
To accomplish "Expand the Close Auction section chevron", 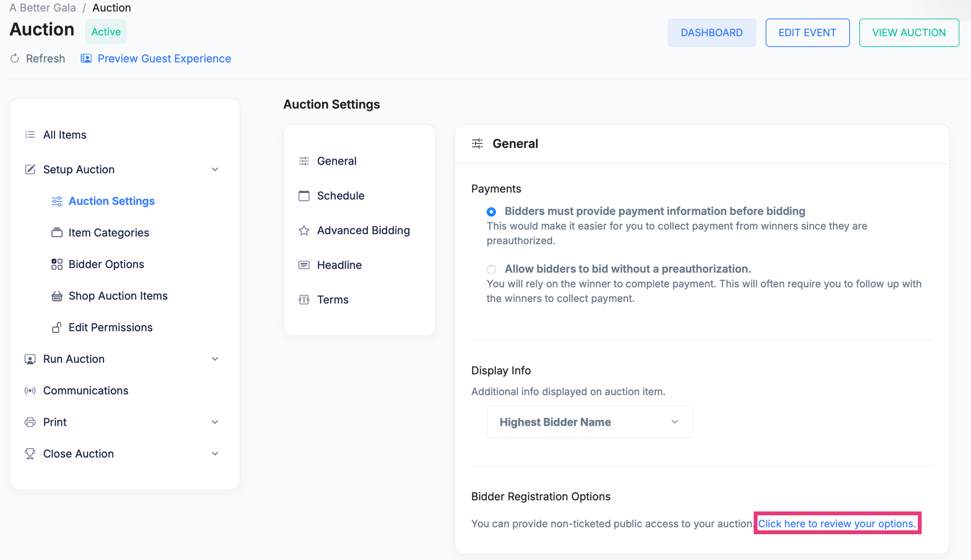I will coord(215,454).
